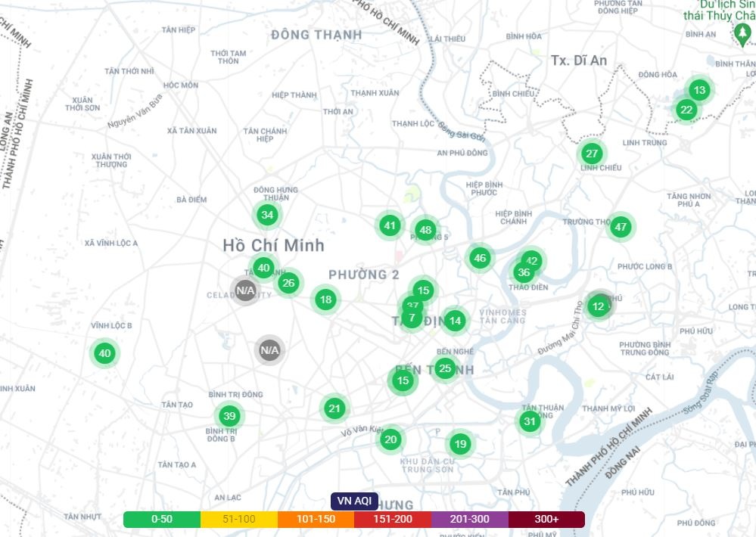Select the orange 101-150 legend segment

(316, 520)
